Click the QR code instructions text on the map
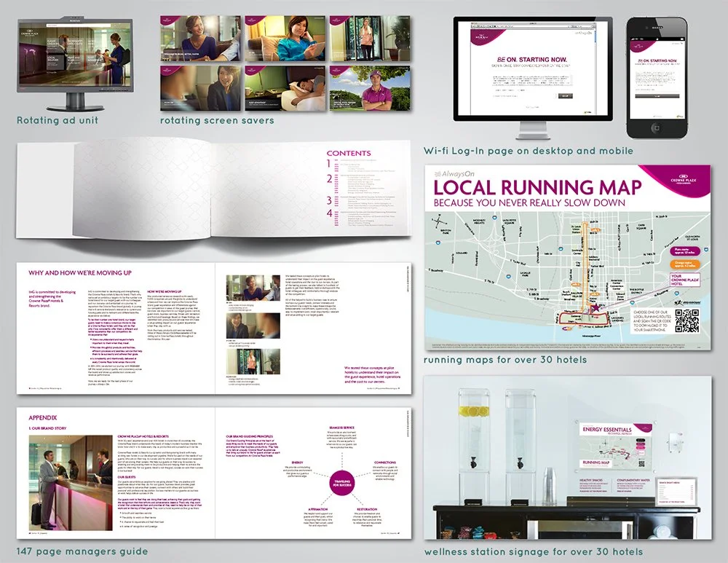Viewport: 728px width, 563px height. pyautogui.click(x=652, y=321)
